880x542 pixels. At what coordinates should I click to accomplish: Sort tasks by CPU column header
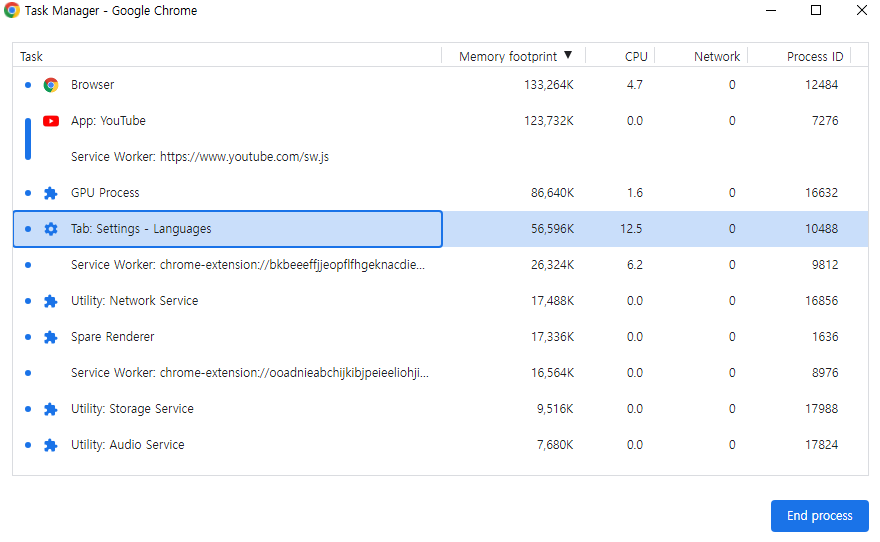[x=636, y=57]
